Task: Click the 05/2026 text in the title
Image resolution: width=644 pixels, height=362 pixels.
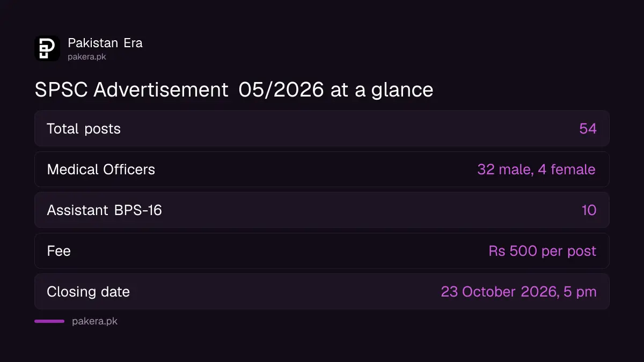Action: 281,90
